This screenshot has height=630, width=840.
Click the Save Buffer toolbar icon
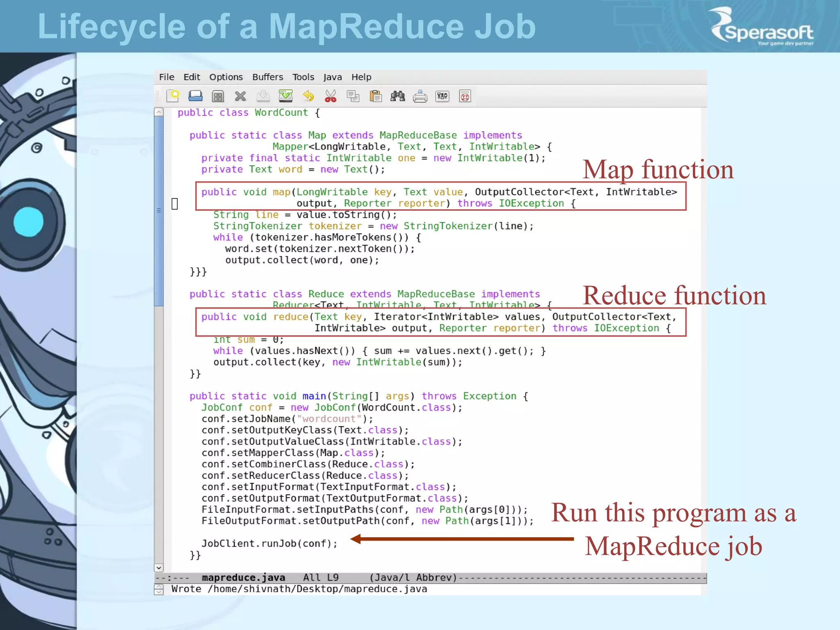point(263,96)
